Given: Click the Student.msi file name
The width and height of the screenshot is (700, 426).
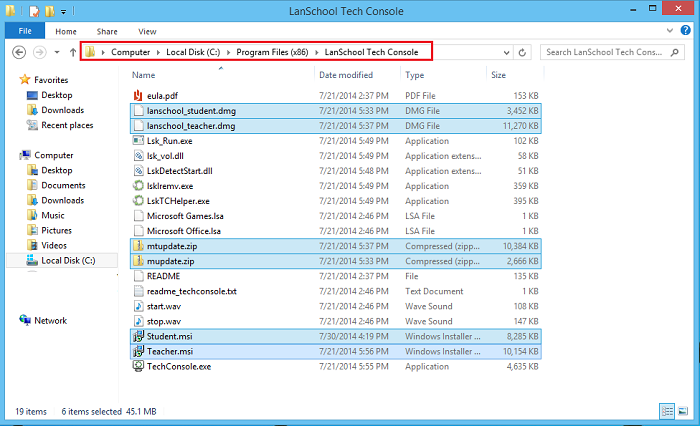Looking at the screenshot, I should click(x=170, y=336).
